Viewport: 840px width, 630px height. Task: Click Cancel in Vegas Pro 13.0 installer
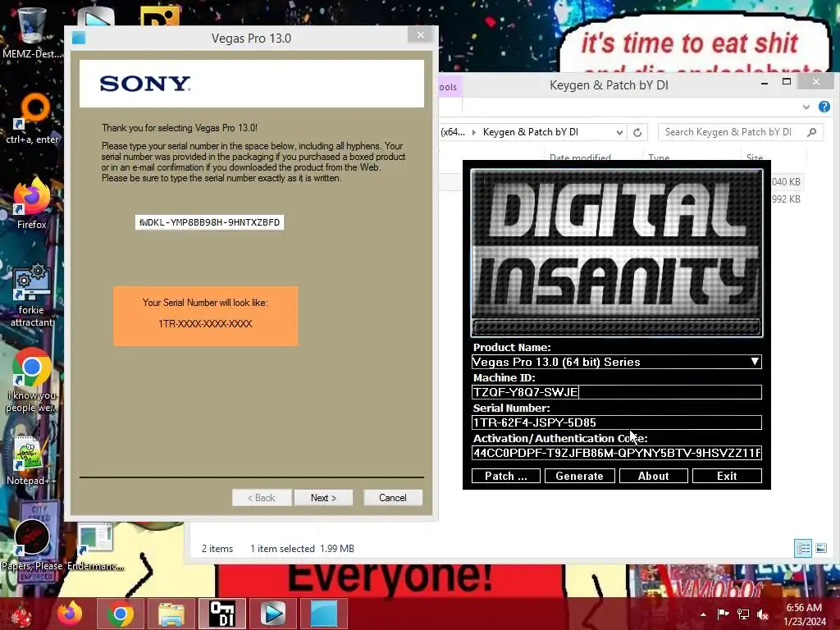coord(393,498)
